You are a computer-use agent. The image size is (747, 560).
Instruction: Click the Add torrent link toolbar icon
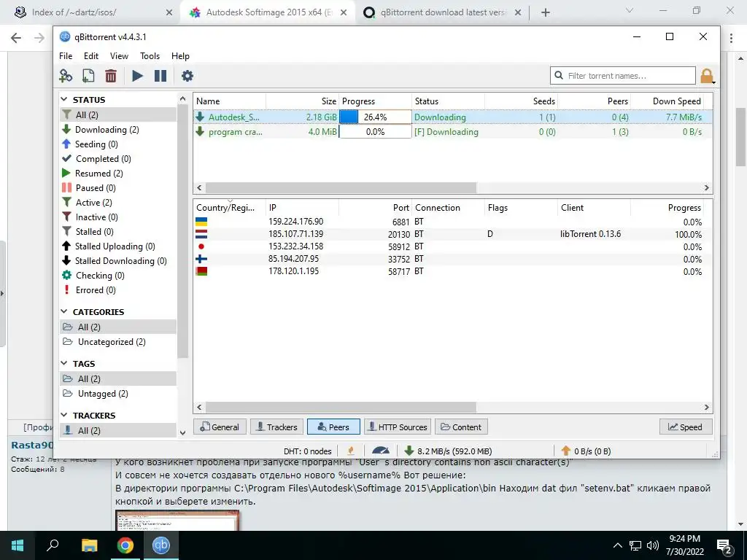click(x=66, y=76)
